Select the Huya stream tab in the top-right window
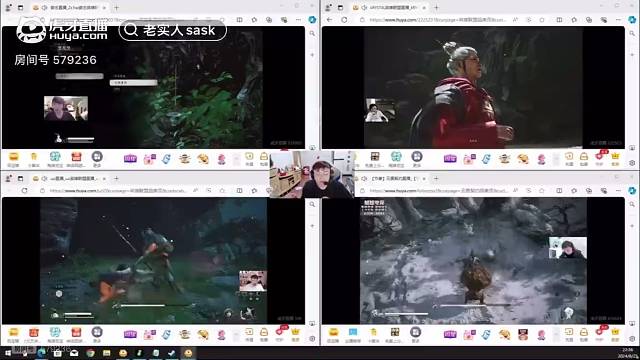The height and width of the screenshot is (360, 640). [390, 8]
